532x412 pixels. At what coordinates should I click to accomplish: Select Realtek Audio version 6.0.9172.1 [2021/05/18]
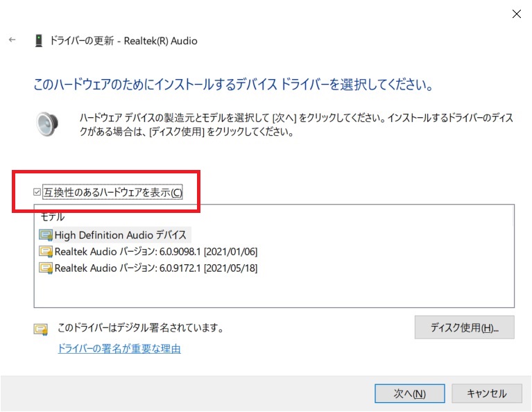[156, 268]
